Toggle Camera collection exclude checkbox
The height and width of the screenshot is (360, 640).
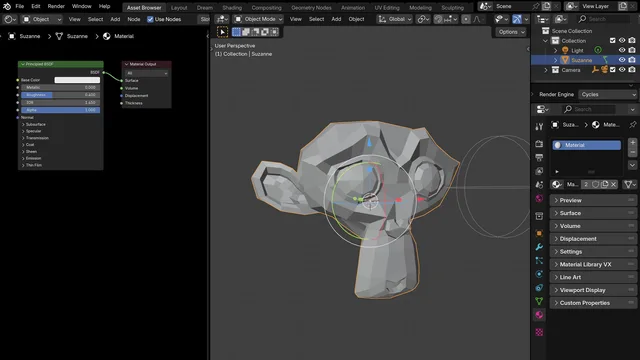[x=612, y=70]
